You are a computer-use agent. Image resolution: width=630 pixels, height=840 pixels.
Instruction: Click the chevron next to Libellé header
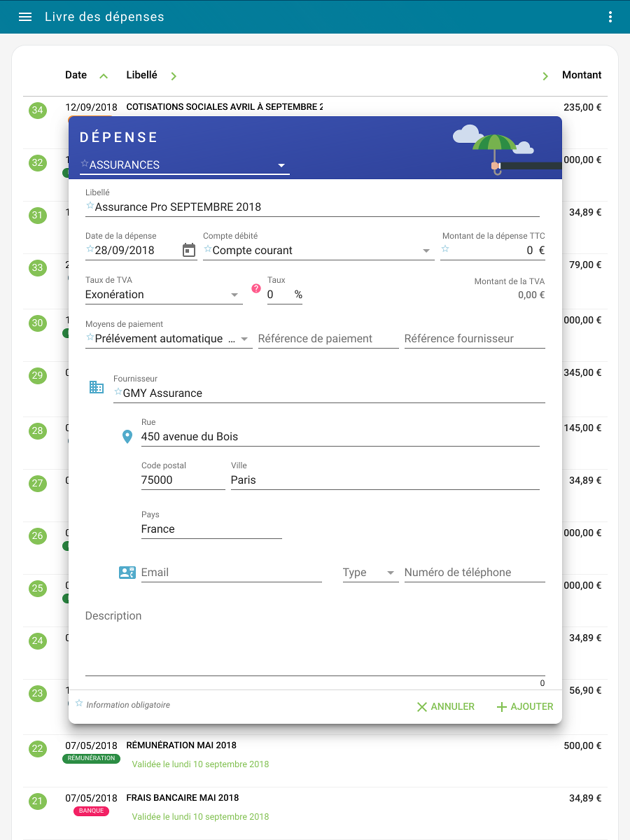click(x=174, y=76)
